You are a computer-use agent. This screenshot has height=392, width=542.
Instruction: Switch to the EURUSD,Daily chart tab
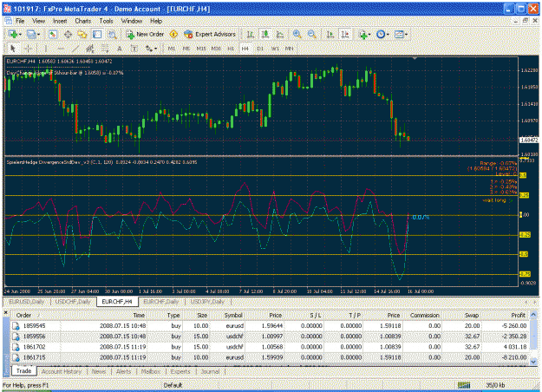tap(27, 302)
